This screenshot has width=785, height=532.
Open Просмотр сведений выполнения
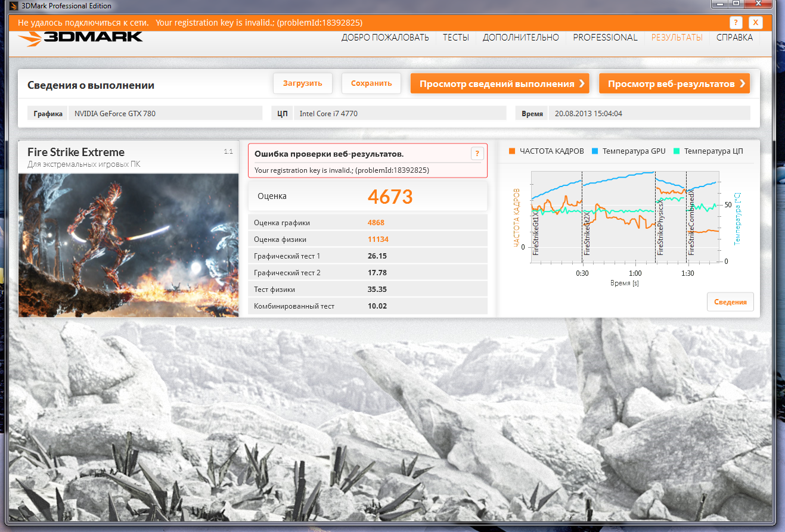click(x=500, y=84)
